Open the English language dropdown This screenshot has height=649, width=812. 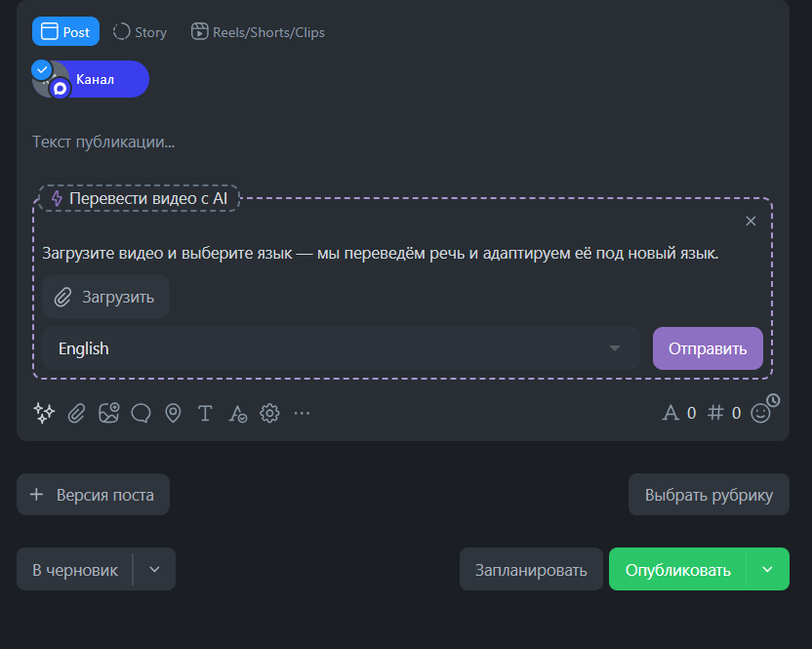340,348
